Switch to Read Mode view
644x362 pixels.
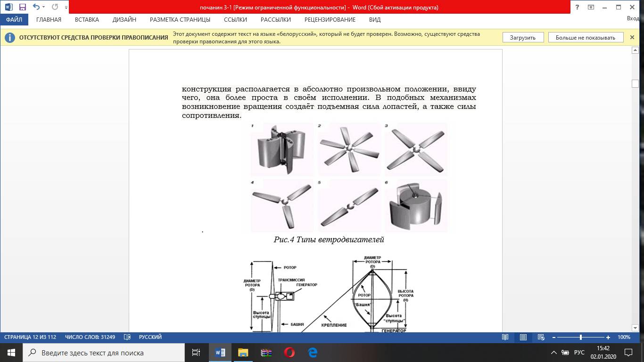tap(505, 337)
